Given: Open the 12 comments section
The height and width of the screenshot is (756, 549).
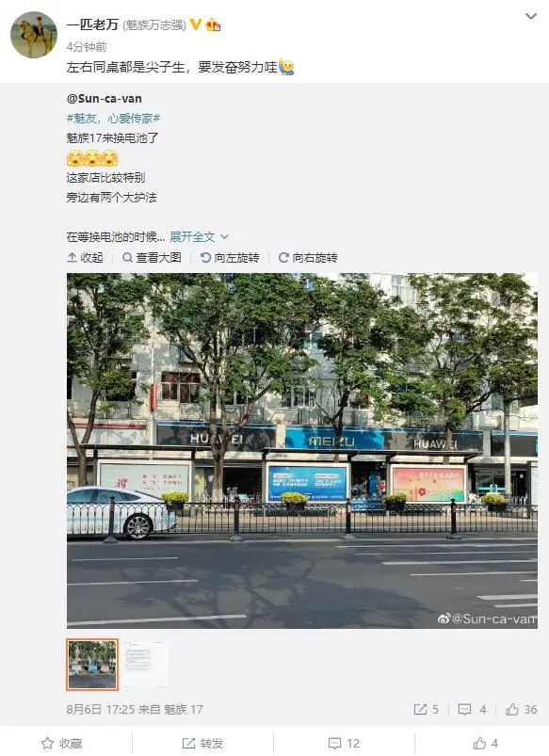Looking at the screenshot, I should 344,744.
